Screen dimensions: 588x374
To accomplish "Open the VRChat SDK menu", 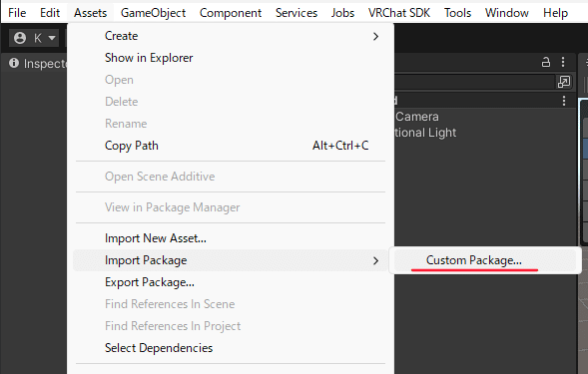I will click(399, 13).
